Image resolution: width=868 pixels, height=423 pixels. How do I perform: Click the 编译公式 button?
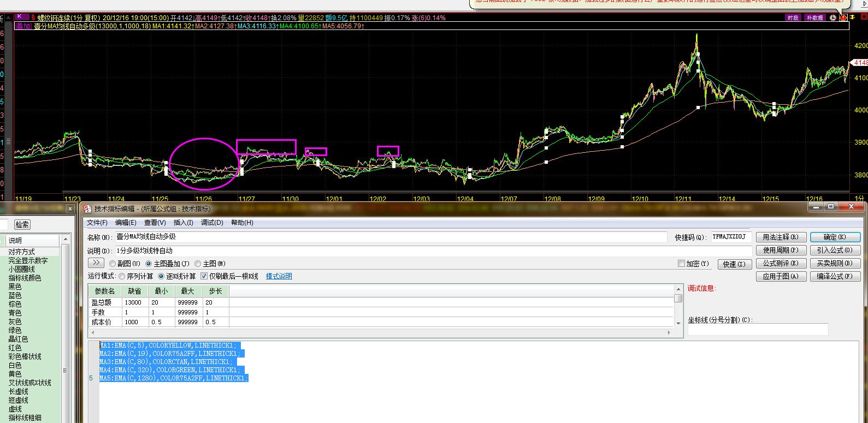(x=835, y=276)
